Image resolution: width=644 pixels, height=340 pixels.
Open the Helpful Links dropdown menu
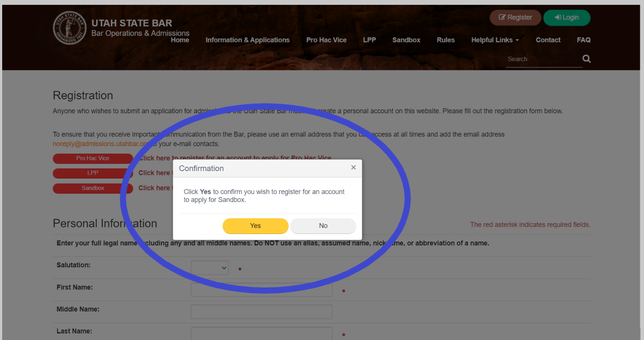coord(495,40)
